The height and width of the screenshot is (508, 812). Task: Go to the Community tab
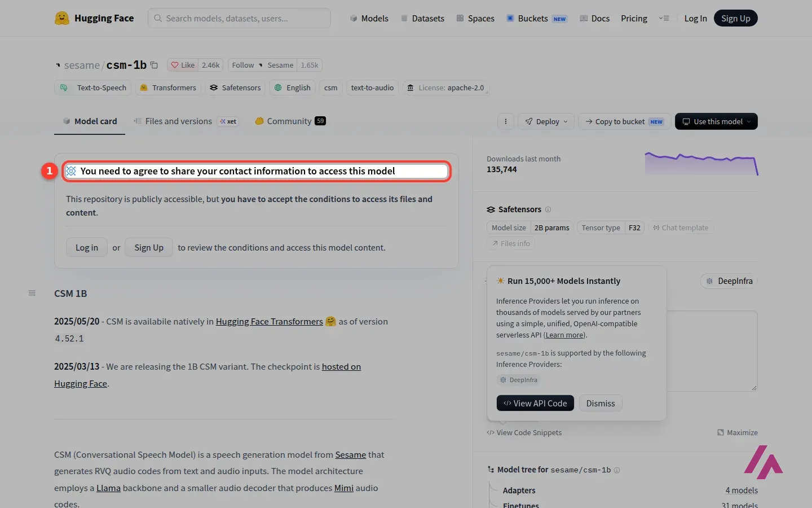[290, 121]
